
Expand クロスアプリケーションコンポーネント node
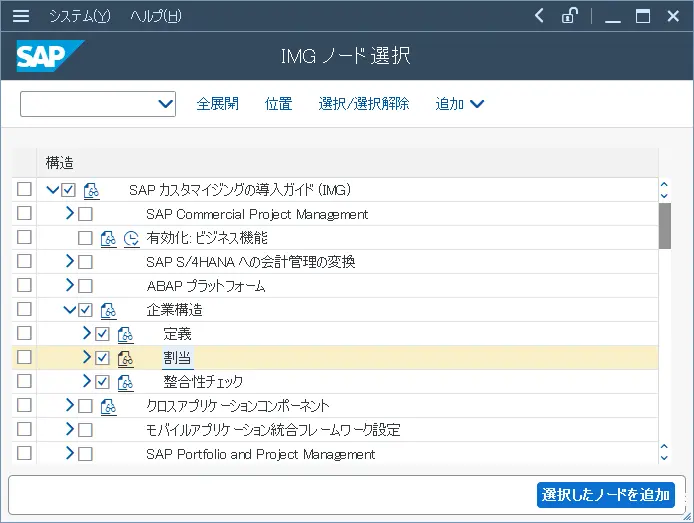point(70,405)
